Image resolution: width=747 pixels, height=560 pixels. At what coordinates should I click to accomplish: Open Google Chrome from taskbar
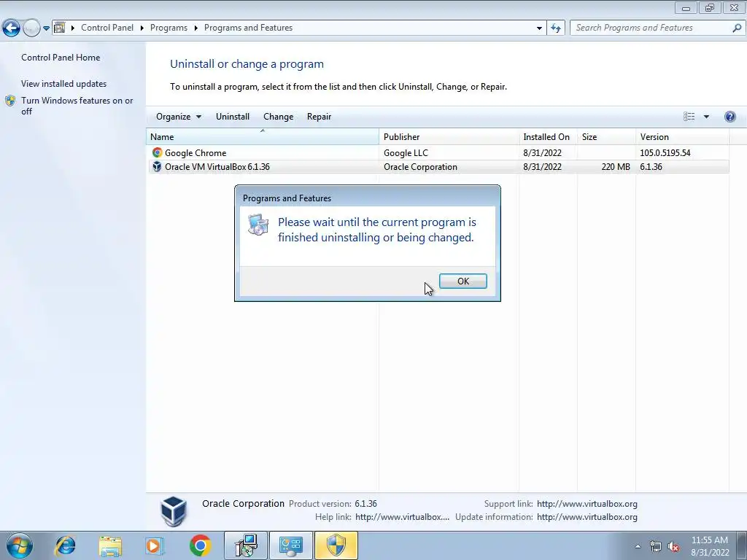[x=200, y=545]
